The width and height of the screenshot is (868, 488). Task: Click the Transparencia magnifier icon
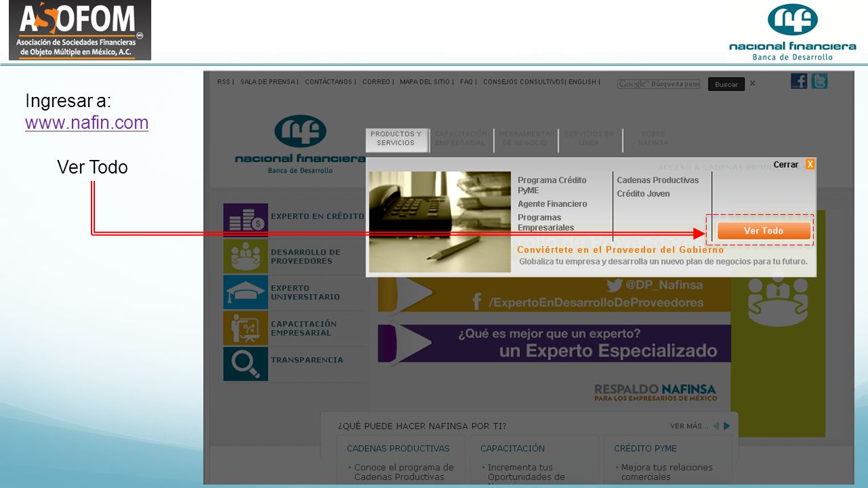tap(245, 364)
